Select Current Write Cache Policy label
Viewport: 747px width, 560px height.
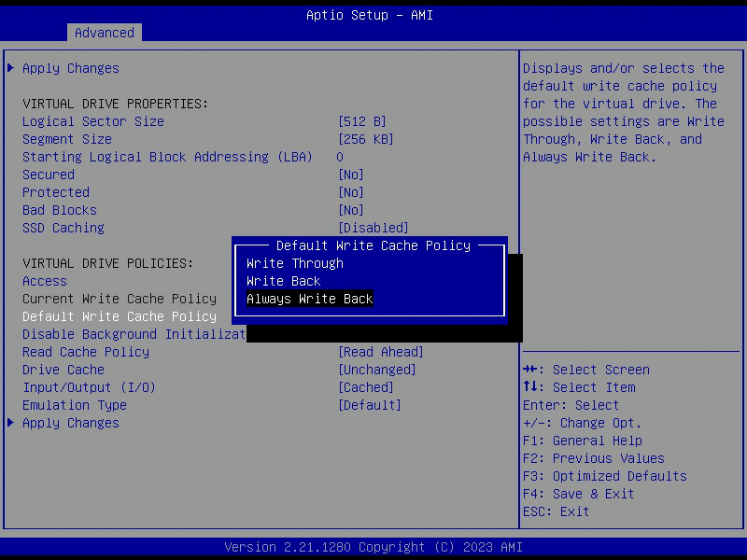click(120, 299)
